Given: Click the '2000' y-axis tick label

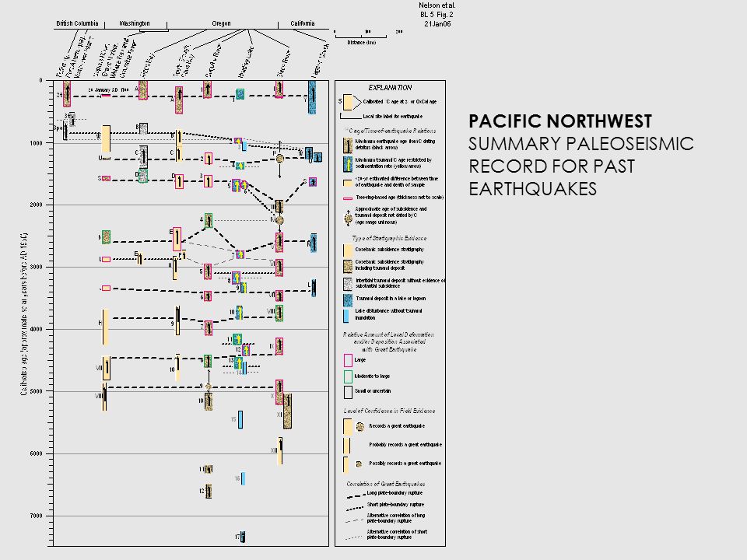Looking at the screenshot, I should pyautogui.click(x=37, y=205).
